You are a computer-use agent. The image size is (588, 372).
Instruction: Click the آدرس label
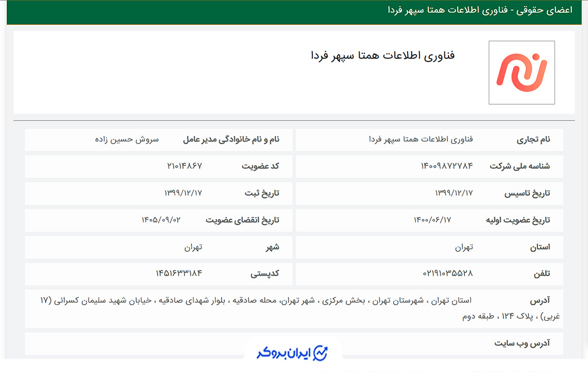[x=539, y=300]
